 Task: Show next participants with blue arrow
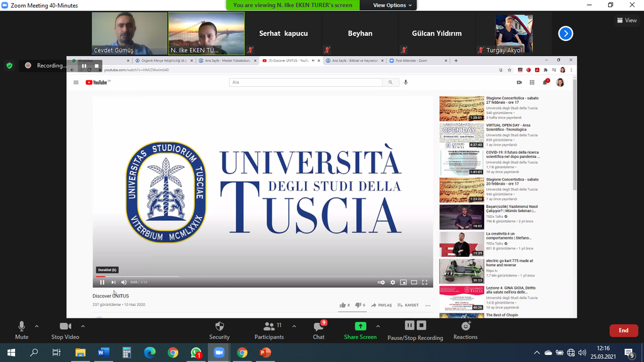coord(565,33)
